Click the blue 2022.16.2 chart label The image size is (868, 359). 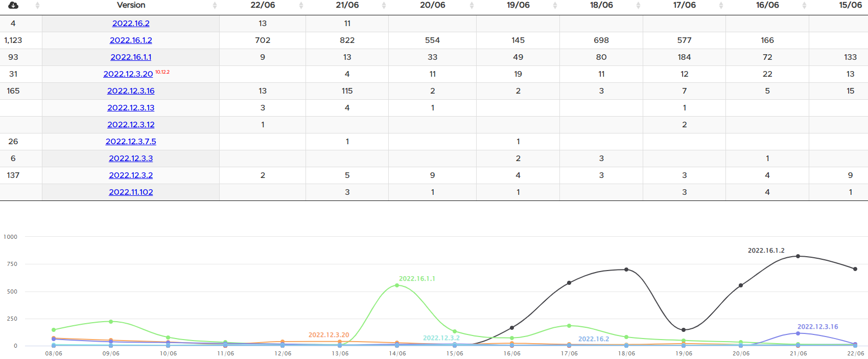[x=594, y=339]
